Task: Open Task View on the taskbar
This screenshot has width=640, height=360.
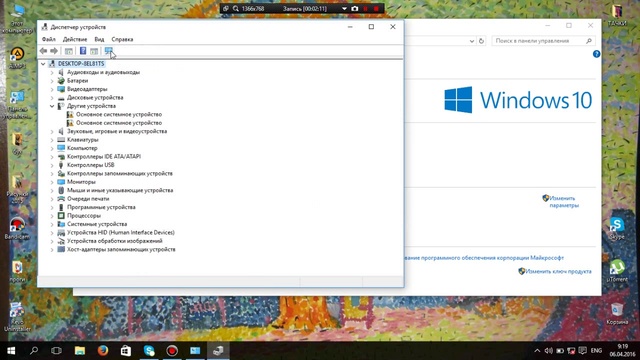Action: click(x=56, y=351)
